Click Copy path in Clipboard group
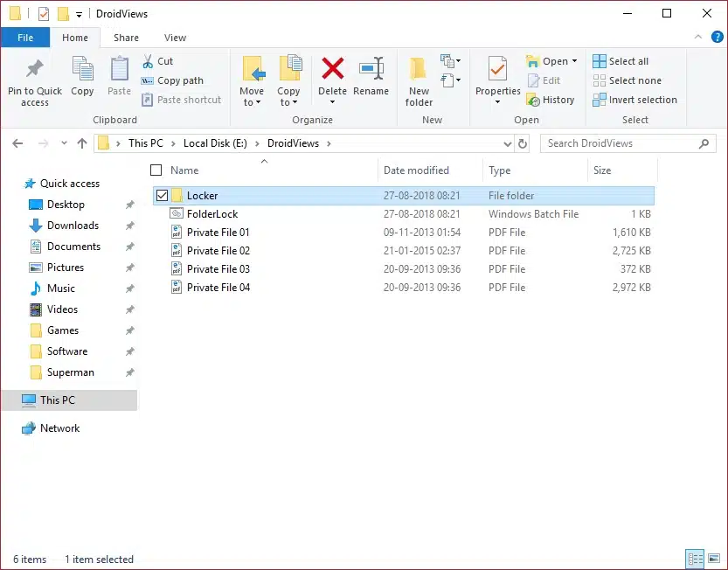The image size is (728, 570). (179, 80)
